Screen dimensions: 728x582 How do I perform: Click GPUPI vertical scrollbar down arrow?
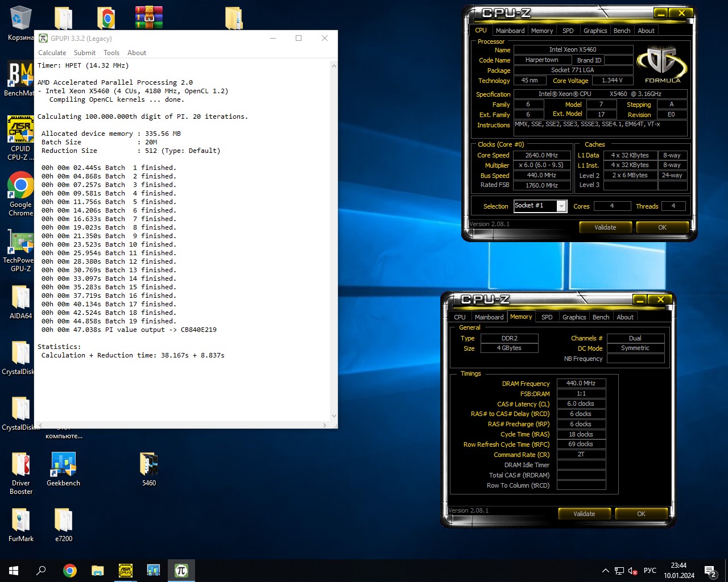coord(334,416)
